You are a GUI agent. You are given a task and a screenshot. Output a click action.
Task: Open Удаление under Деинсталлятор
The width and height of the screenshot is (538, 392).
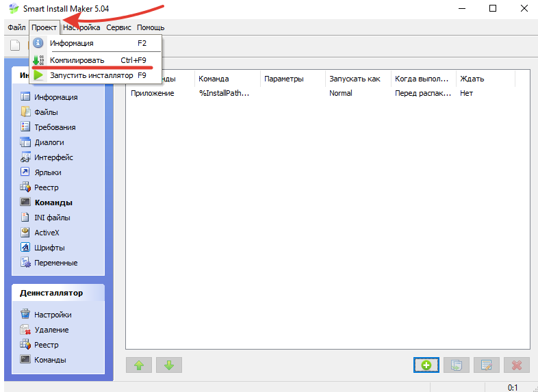(51, 330)
